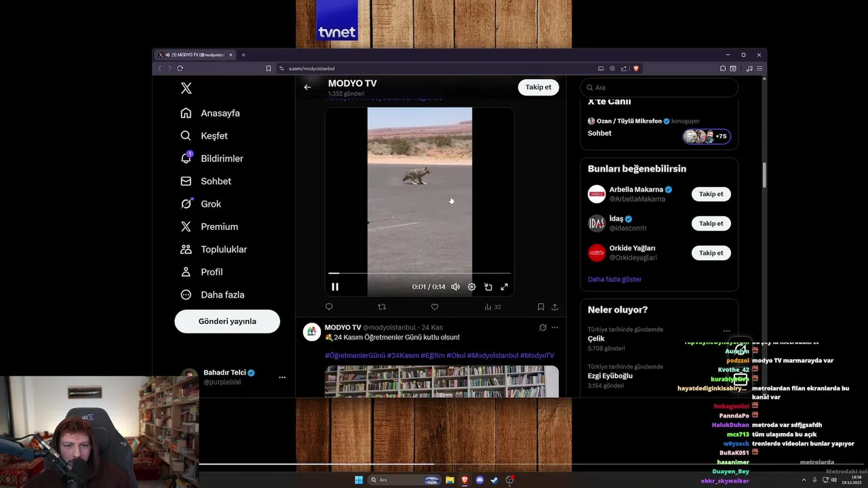Reload the page
868x488 pixels.
coord(180,68)
